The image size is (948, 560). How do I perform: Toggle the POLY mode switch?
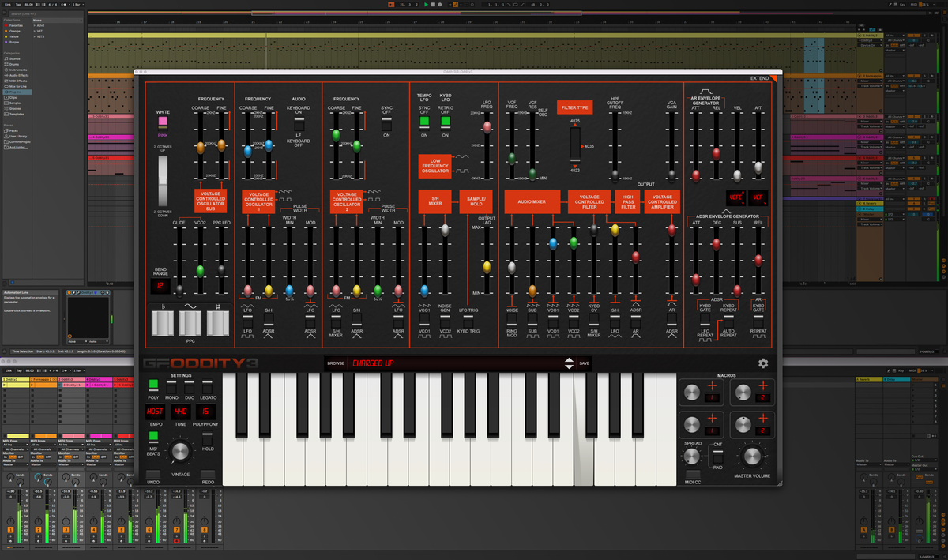click(153, 385)
